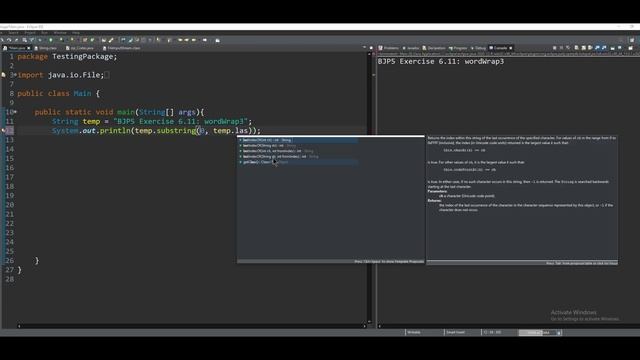Viewport: 640px width, 360px height.
Task: Open the Javadoc view tab
Action: click(x=411, y=48)
